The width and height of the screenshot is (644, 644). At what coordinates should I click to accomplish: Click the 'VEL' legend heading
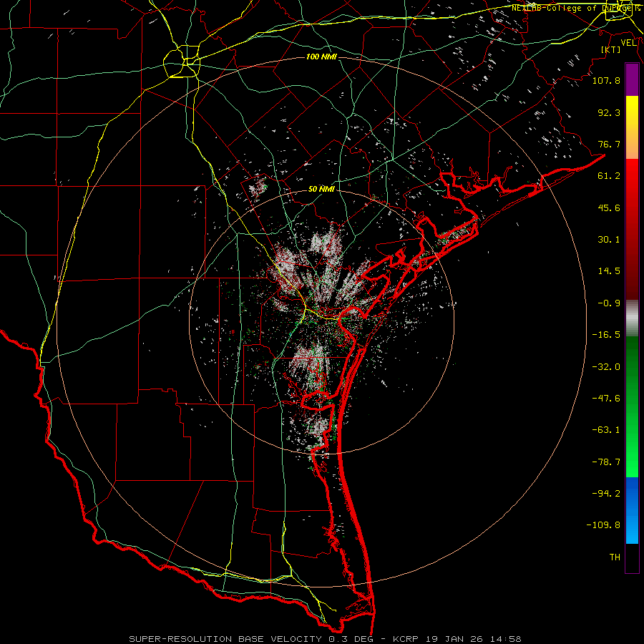628,43
